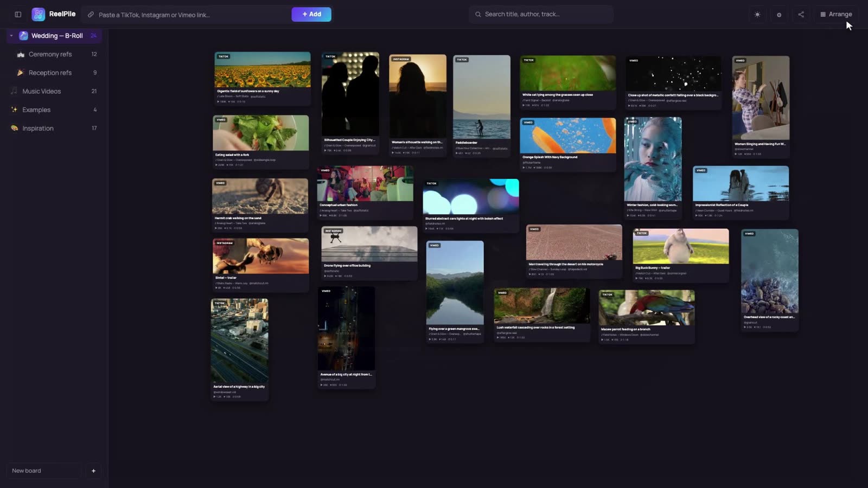Open the Big Buck Bunny — trailer card
The width and height of the screenshot is (868, 488).
pos(681,255)
